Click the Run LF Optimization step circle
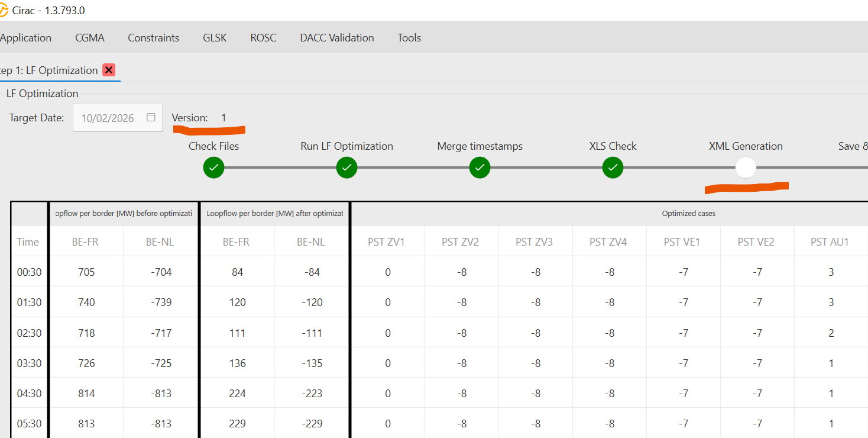Viewport: 868px width, 438px height. point(346,168)
